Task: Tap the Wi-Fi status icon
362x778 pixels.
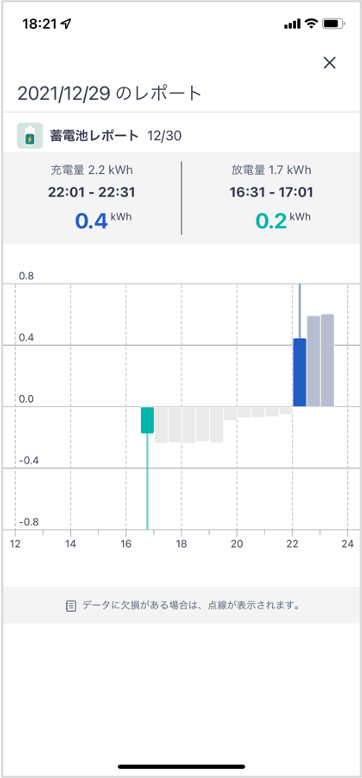Action: (311, 24)
